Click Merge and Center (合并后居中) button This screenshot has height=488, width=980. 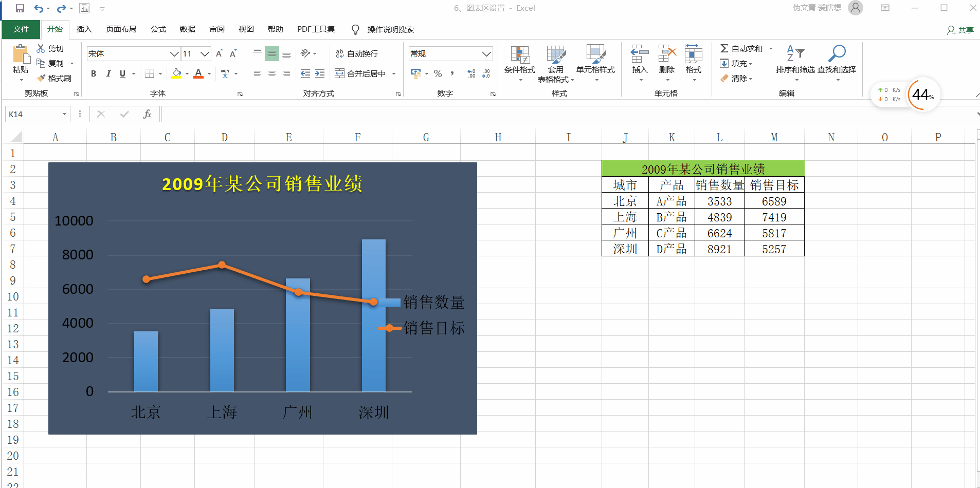pyautogui.click(x=360, y=73)
